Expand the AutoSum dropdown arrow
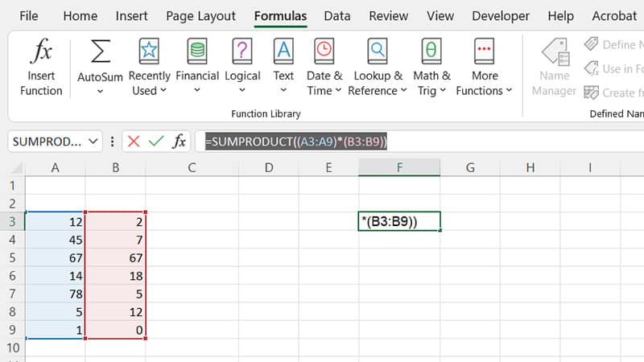Viewport: 644px width, 362px height. click(x=100, y=92)
